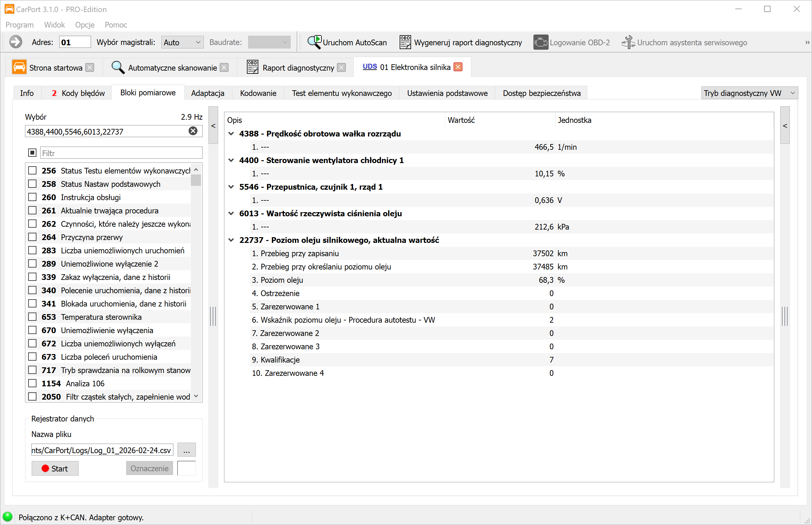This screenshot has height=525, width=812.
Task: Click the green arrow go button
Action: [16, 42]
